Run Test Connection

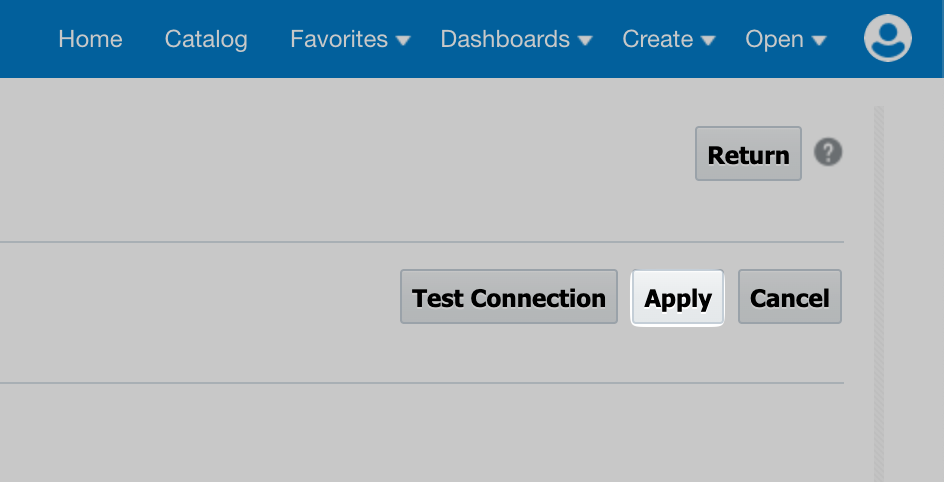click(x=509, y=297)
